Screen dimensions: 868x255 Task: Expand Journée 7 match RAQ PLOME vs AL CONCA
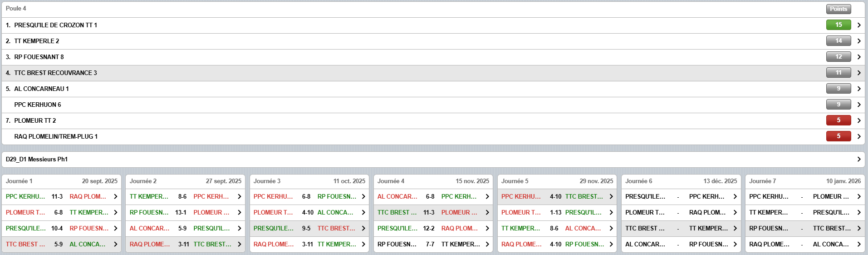tap(858, 244)
